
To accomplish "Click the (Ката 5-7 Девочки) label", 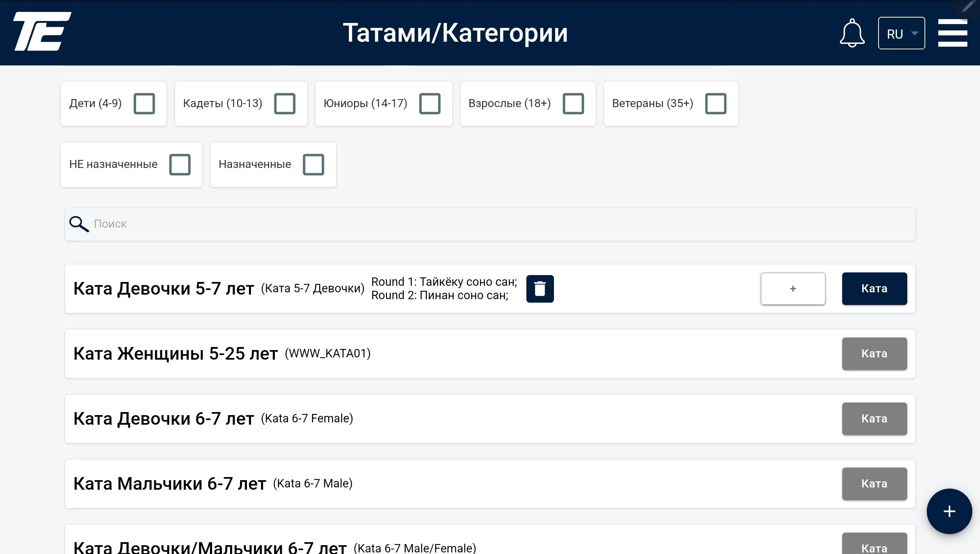I will tap(312, 288).
